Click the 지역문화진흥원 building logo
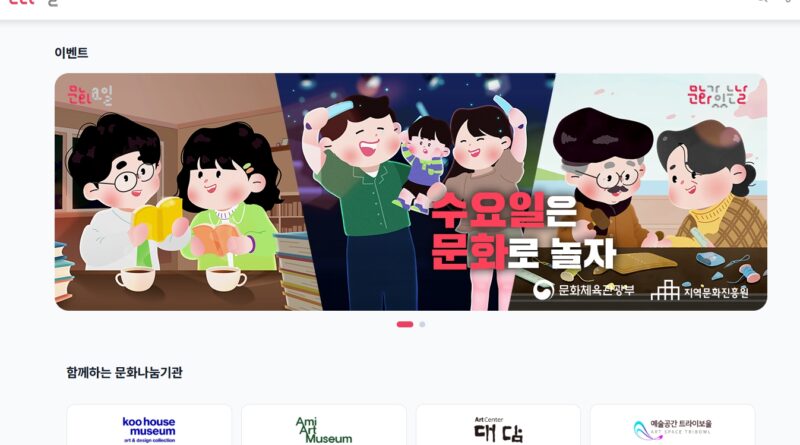The width and height of the screenshot is (800, 445). pos(665,290)
